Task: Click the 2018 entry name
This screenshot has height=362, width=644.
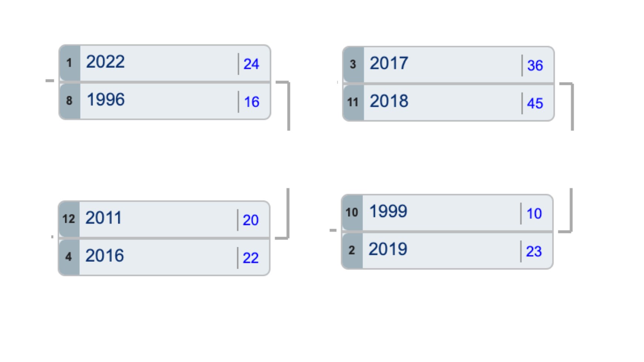Action: click(x=389, y=101)
